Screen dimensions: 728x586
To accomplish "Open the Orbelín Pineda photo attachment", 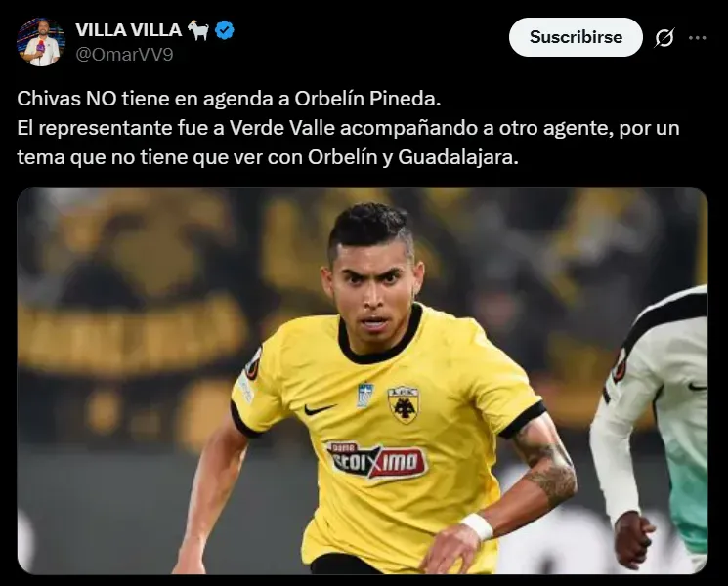I will click(x=363, y=381).
